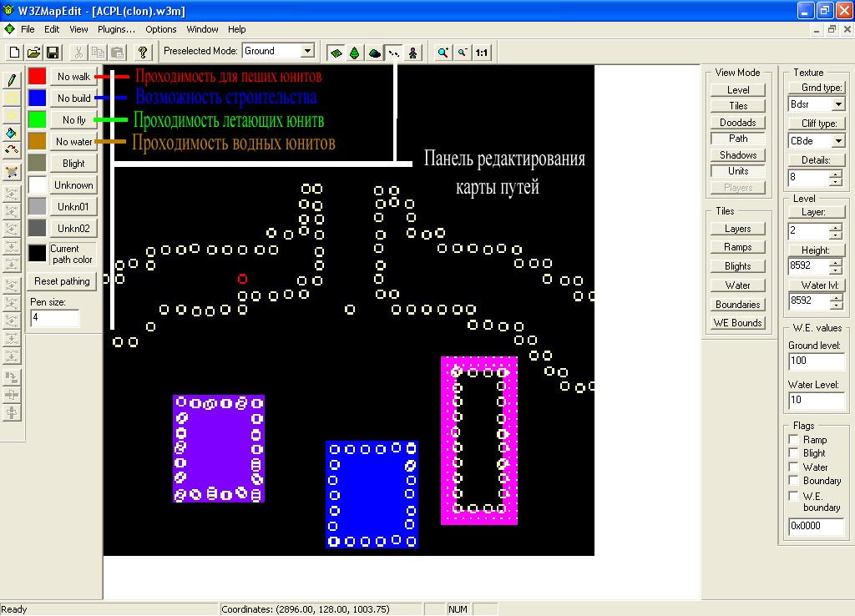The height and width of the screenshot is (616, 855).
Task: Toggle the Tiles view mode
Action: point(738,106)
